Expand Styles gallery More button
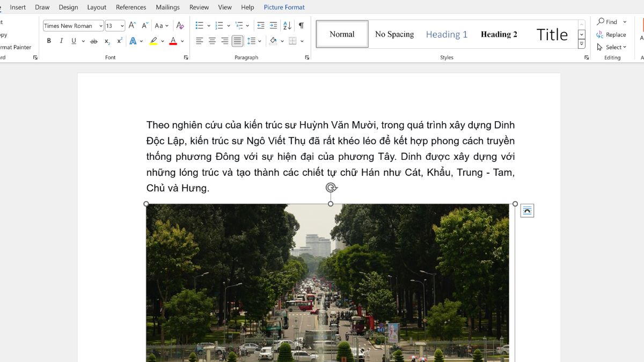This screenshot has width=644, height=362. (x=582, y=43)
